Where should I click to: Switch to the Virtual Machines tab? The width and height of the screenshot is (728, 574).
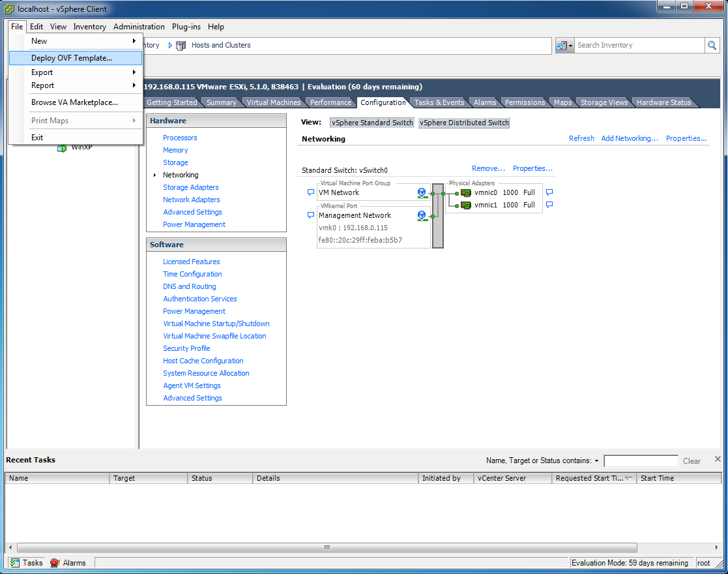pos(274,102)
